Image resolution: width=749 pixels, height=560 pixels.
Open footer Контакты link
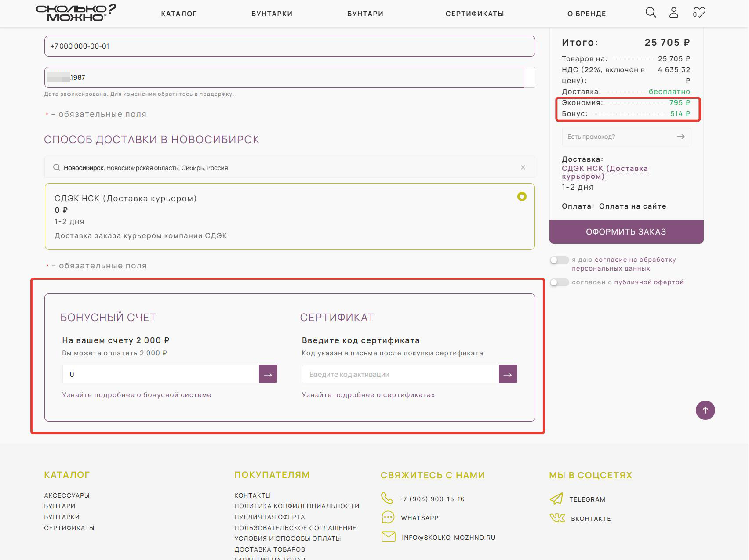(x=253, y=495)
